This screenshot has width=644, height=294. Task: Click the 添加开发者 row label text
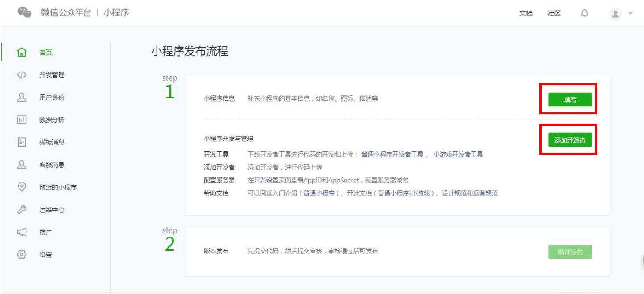tap(219, 167)
